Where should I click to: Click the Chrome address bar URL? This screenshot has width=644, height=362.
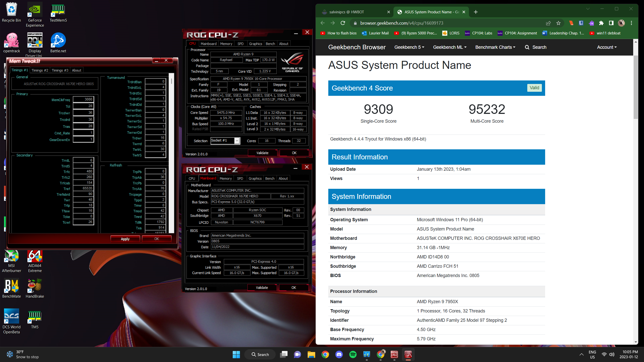[x=402, y=23]
